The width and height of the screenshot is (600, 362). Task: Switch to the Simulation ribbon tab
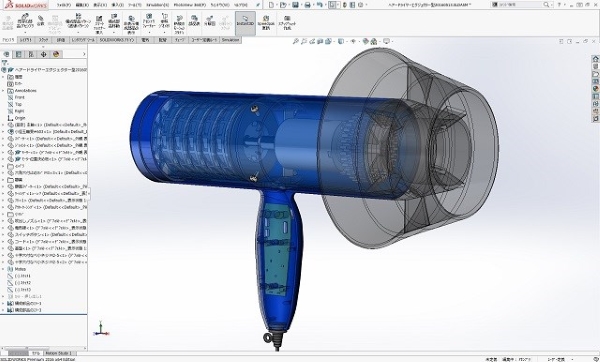click(230, 40)
